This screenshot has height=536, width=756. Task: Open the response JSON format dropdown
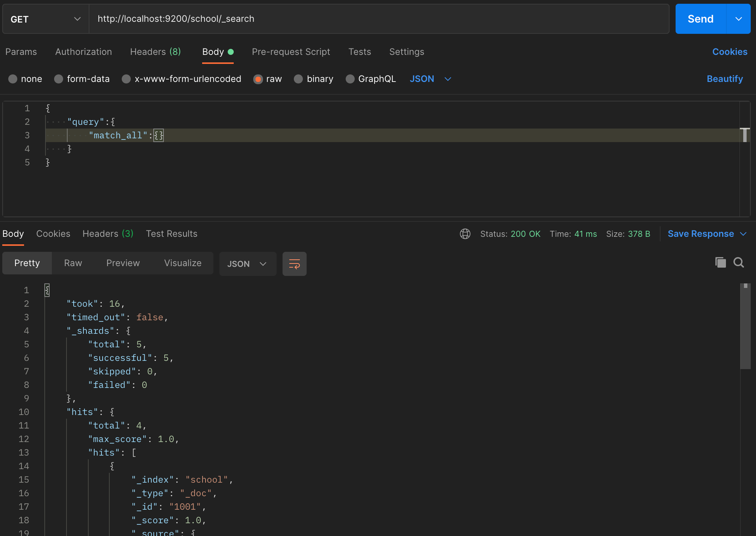point(248,264)
